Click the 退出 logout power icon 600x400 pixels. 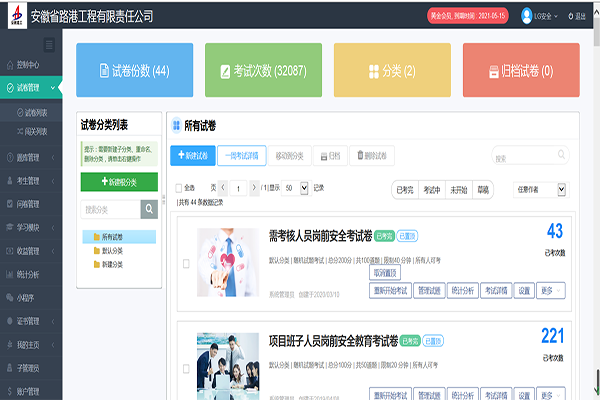(x=572, y=15)
